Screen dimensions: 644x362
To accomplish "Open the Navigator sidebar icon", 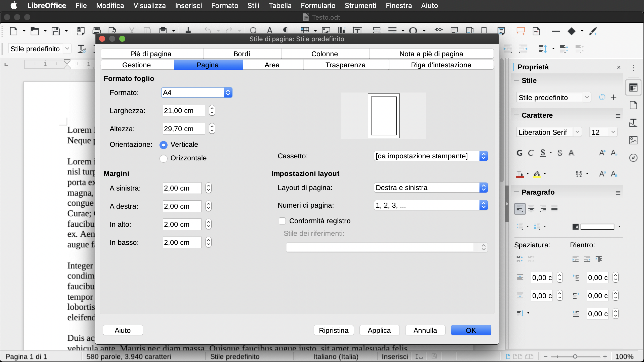I will (x=633, y=158).
